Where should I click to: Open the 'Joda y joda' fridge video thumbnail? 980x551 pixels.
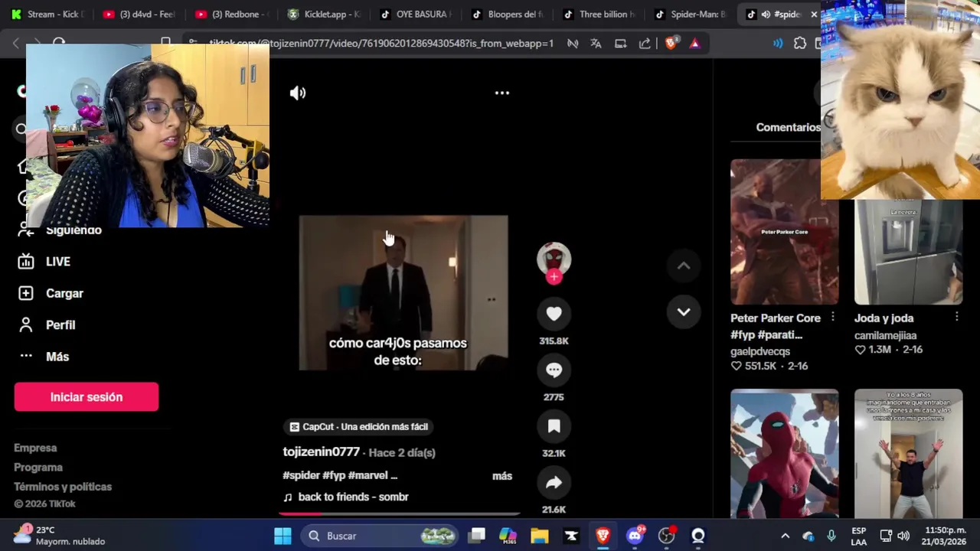pyautogui.click(x=908, y=253)
